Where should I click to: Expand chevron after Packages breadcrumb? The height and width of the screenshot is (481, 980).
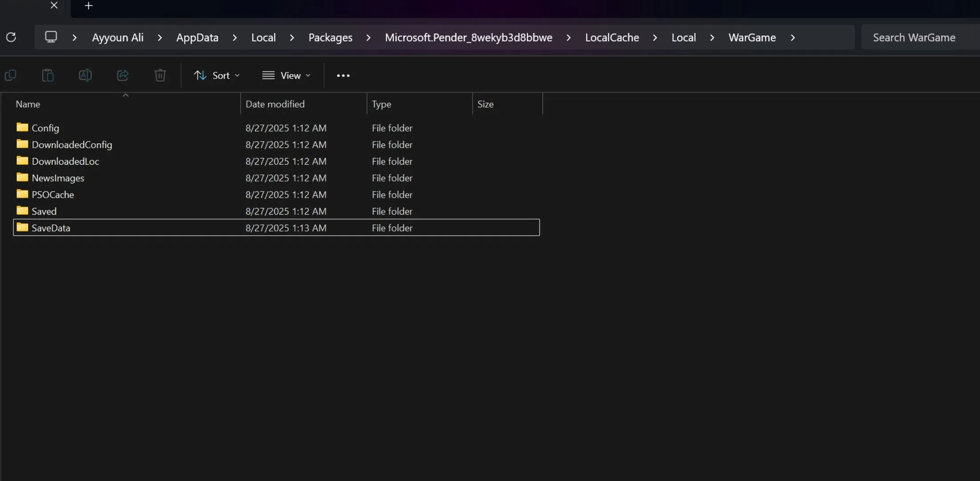[368, 37]
